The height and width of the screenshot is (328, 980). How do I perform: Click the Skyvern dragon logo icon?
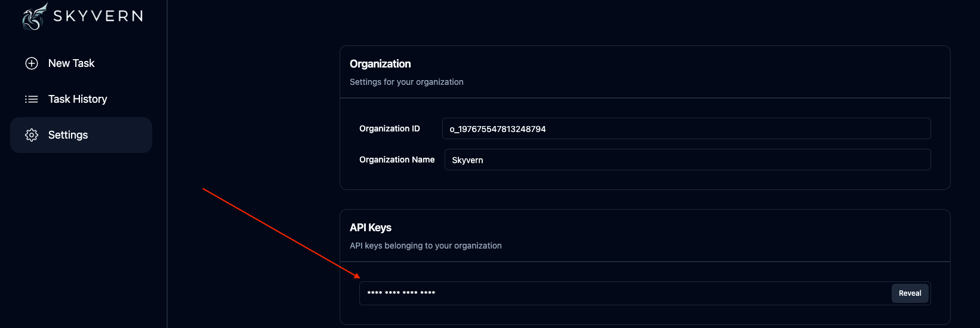click(x=35, y=16)
